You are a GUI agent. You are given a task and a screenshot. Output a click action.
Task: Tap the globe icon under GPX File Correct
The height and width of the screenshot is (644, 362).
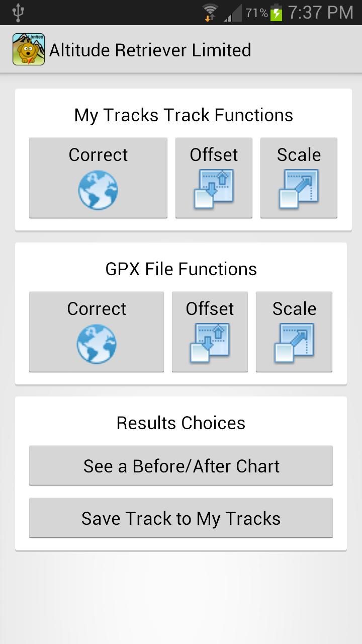[97, 344]
